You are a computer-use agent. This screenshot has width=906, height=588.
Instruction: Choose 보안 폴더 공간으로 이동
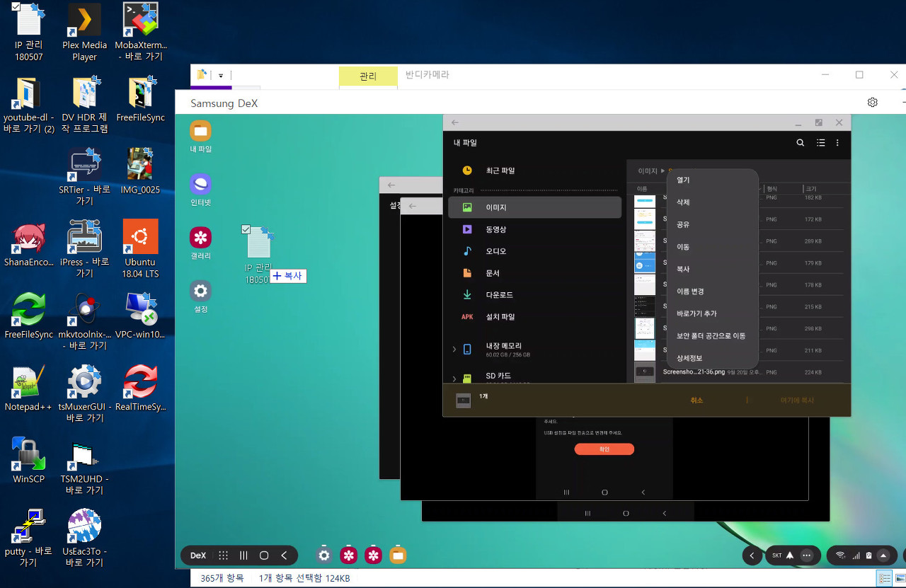[712, 336]
